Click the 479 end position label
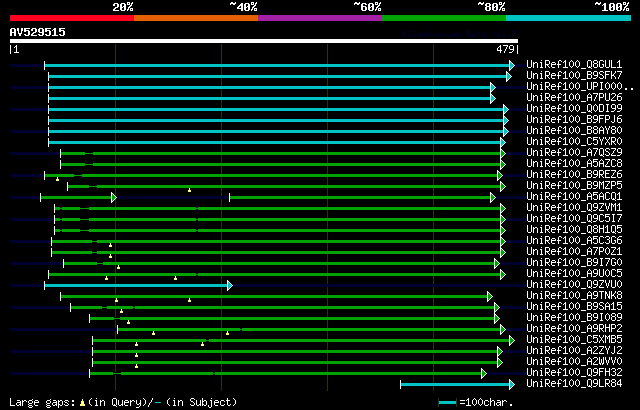Screen dimensions: 640x410 pyautogui.click(x=505, y=49)
